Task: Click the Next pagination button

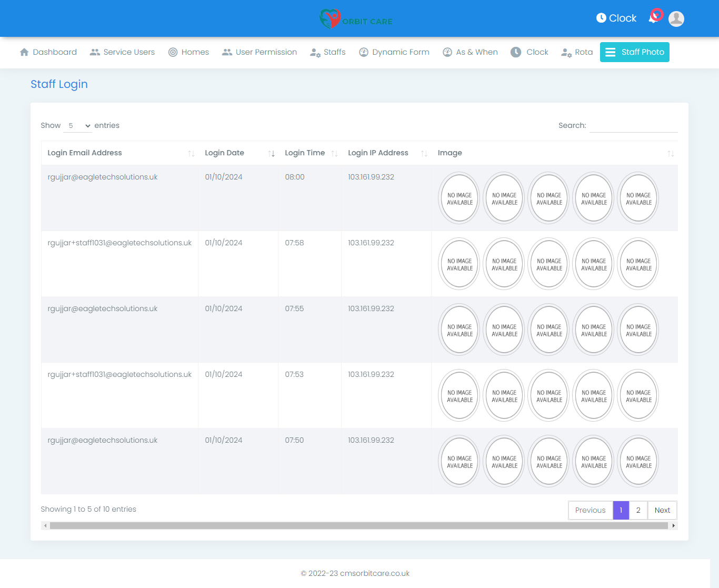Action: pos(662,510)
